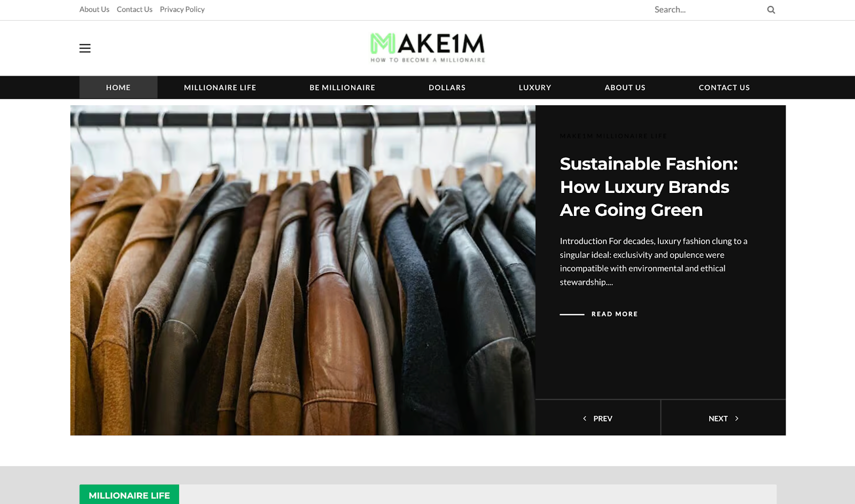Open the Sustainable Fashion article headline
This screenshot has height=504, width=855.
click(649, 187)
